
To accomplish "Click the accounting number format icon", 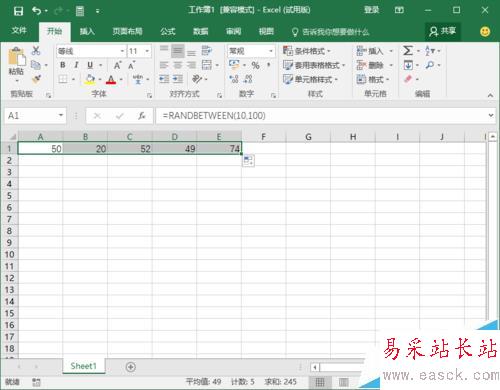I will [234, 65].
